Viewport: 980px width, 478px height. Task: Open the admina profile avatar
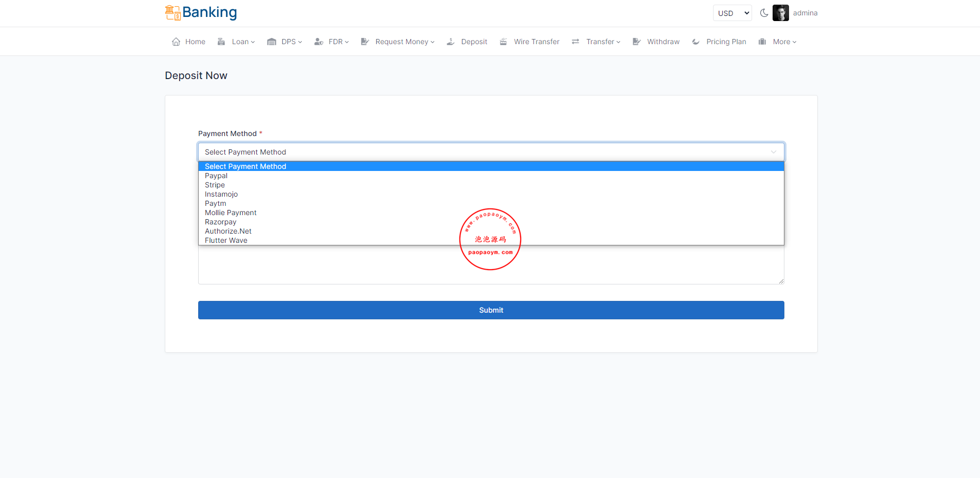point(780,13)
